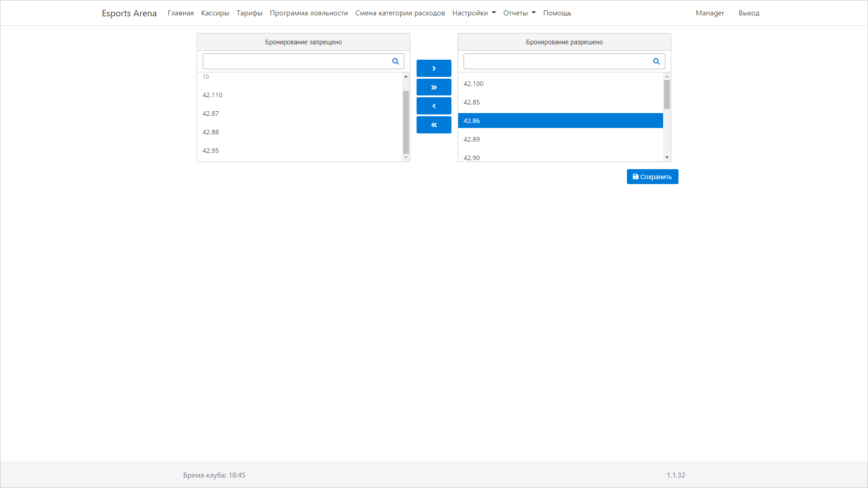Screen dimensions: 868x488
Task: Focus the forbidden list search field
Action: point(296,62)
